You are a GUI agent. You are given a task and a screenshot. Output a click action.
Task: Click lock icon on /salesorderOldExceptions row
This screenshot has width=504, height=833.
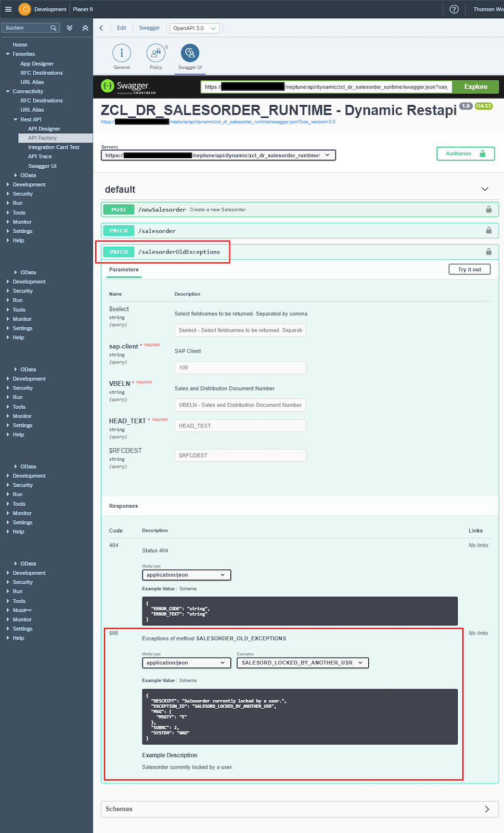(488, 251)
